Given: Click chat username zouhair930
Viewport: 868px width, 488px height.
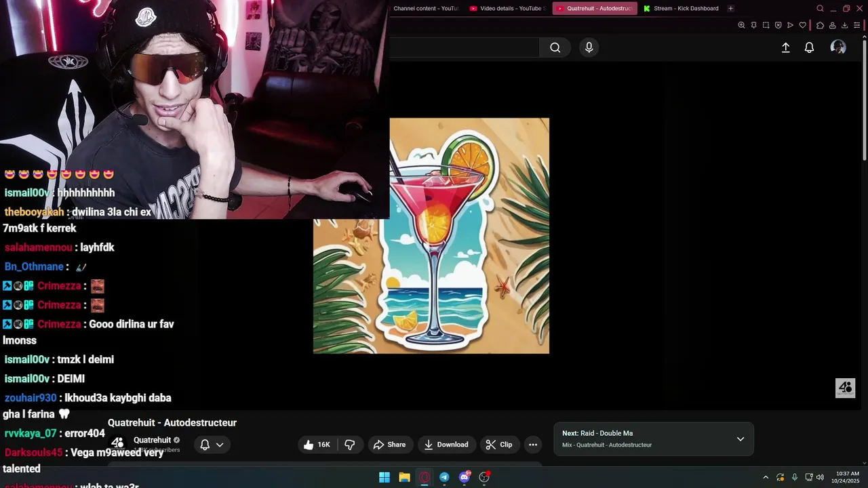Looking at the screenshot, I should tap(31, 398).
